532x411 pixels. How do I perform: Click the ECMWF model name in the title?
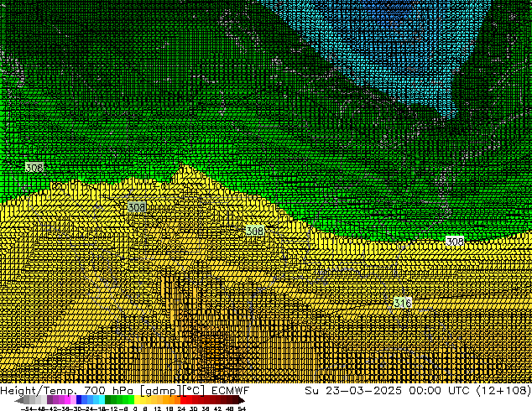point(230,391)
